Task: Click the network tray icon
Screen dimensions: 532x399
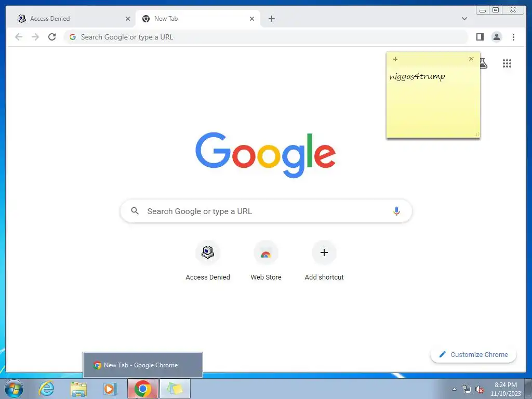Action: click(467, 389)
